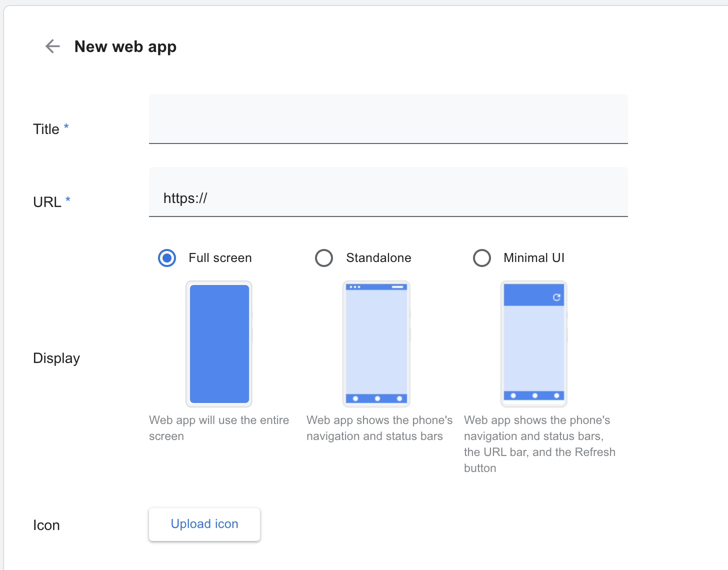Focus the URL field containing https://
Screen dimensions: 728x570
coord(388,192)
